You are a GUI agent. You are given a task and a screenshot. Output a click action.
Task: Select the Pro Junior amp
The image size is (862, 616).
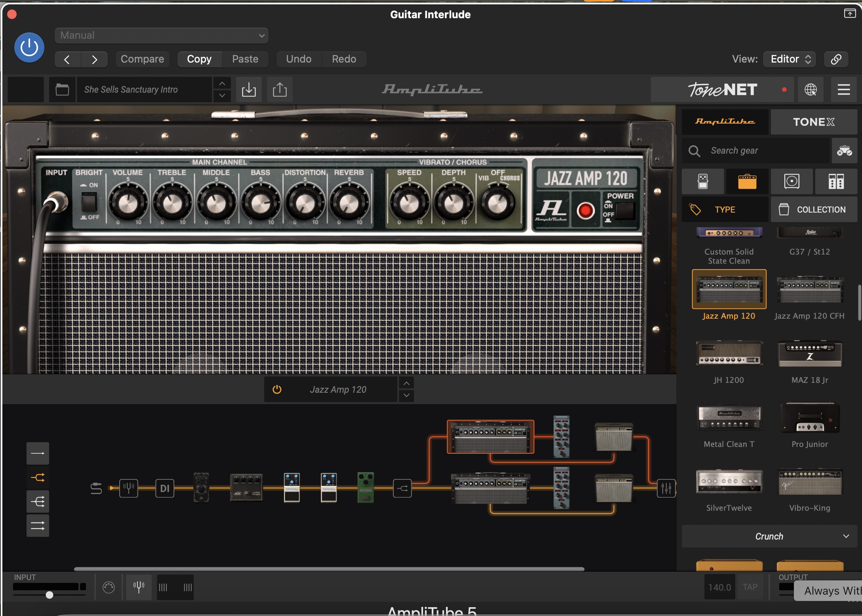pos(810,418)
